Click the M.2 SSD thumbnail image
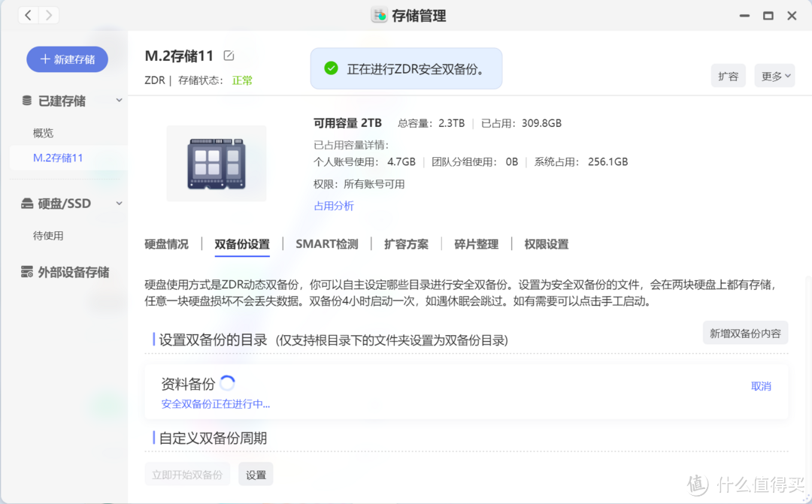Viewport: 812px width, 504px height. coord(217,163)
